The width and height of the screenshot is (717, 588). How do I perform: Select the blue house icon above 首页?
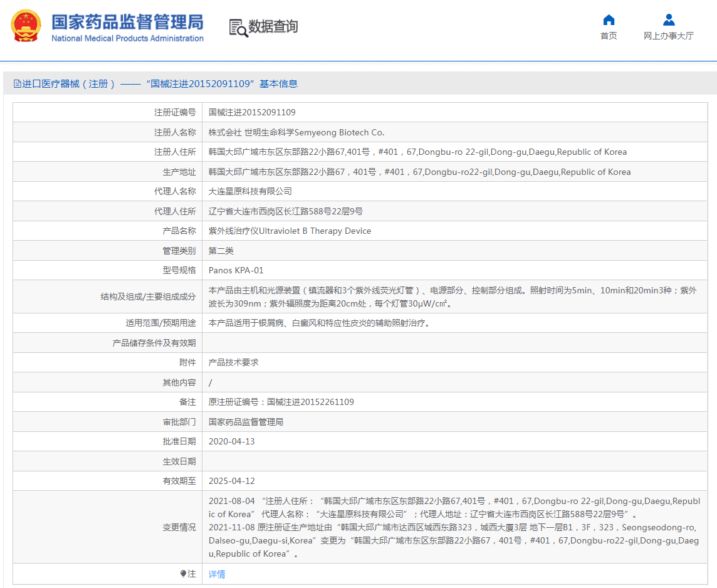click(x=608, y=21)
